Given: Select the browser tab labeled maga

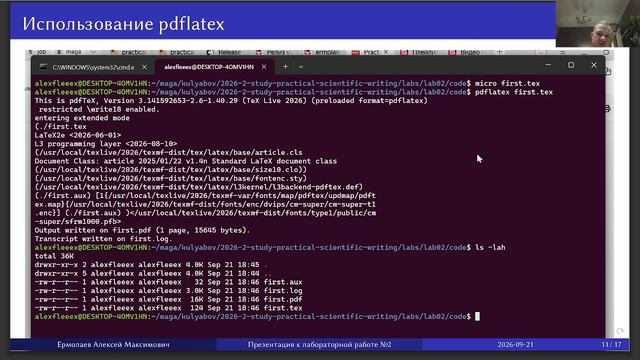Looking at the screenshot, I should tap(69, 52).
